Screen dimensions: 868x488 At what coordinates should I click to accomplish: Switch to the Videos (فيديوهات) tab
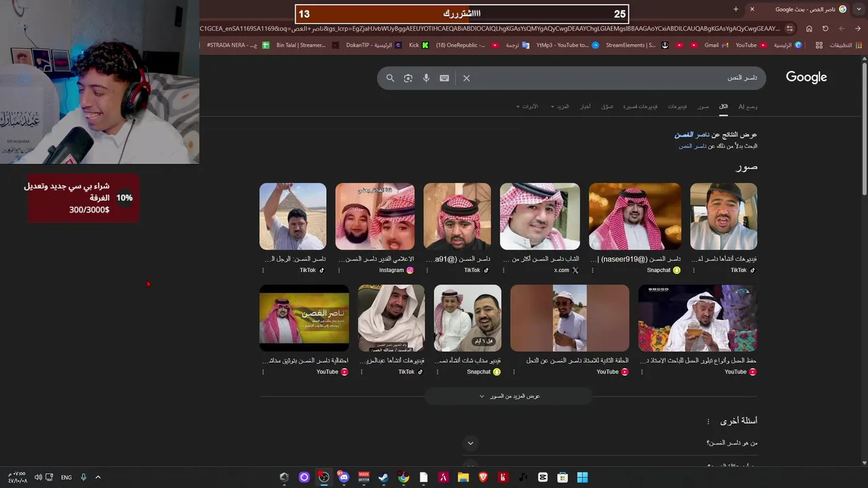click(x=677, y=106)
